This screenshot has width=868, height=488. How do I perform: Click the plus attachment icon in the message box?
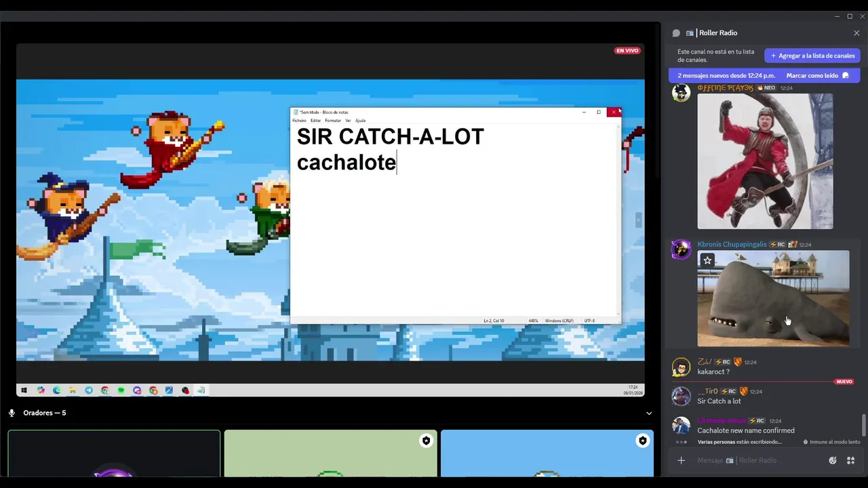682,460
